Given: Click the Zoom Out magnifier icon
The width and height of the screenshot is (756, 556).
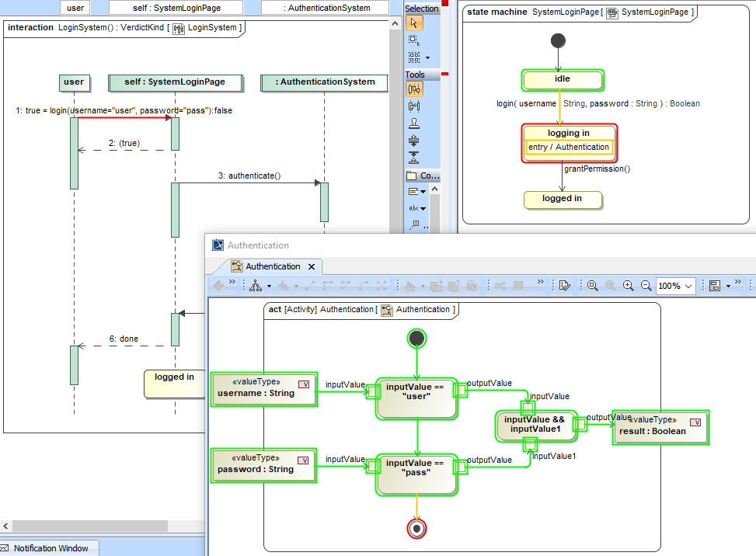Looking at the screenshot, I should click(646, 286).
